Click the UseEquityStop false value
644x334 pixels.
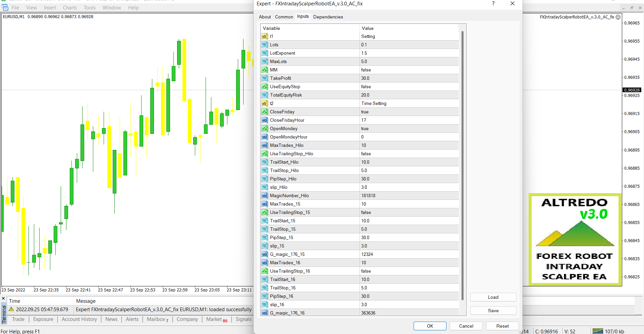pos(409,87)
